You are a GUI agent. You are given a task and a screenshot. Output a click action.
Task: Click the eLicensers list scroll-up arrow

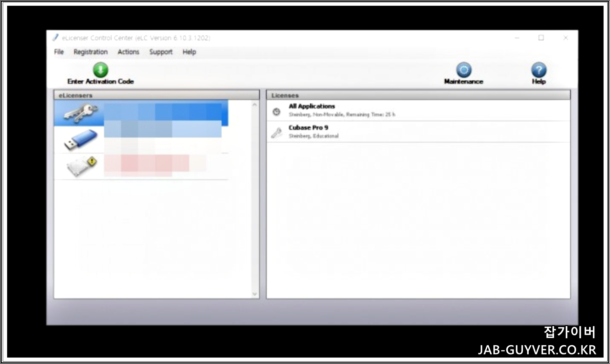click(255, 105)
